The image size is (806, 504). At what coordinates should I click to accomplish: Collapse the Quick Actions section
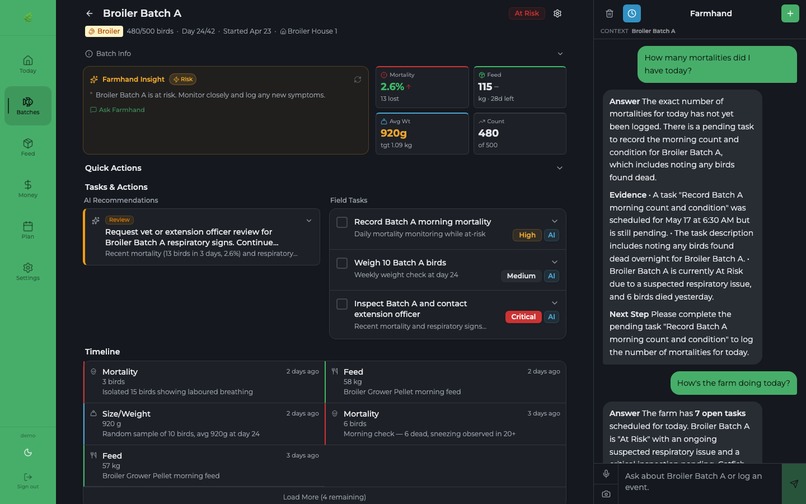[x=560, y=168]
